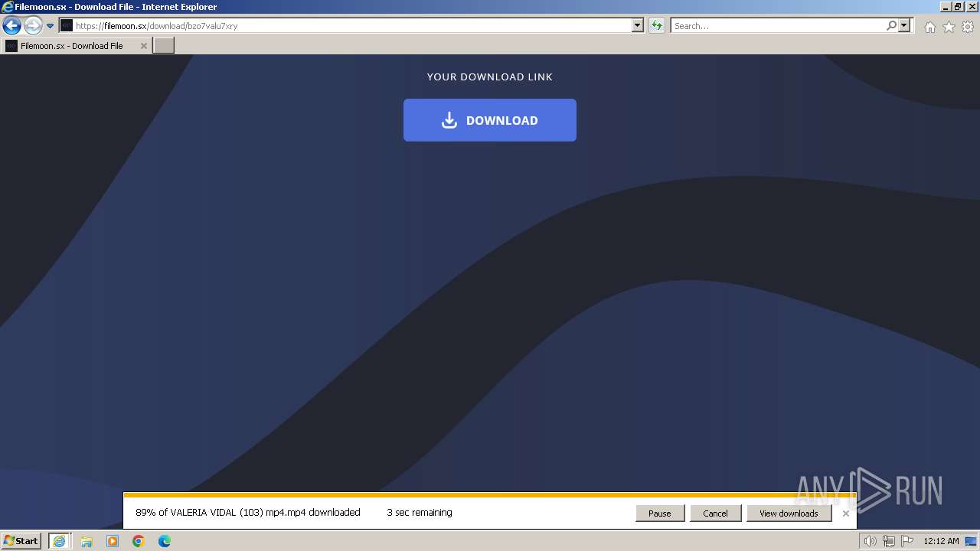Click the 89% downloaded status text
This screenshot has height=551, width=980.
(248, 513)
